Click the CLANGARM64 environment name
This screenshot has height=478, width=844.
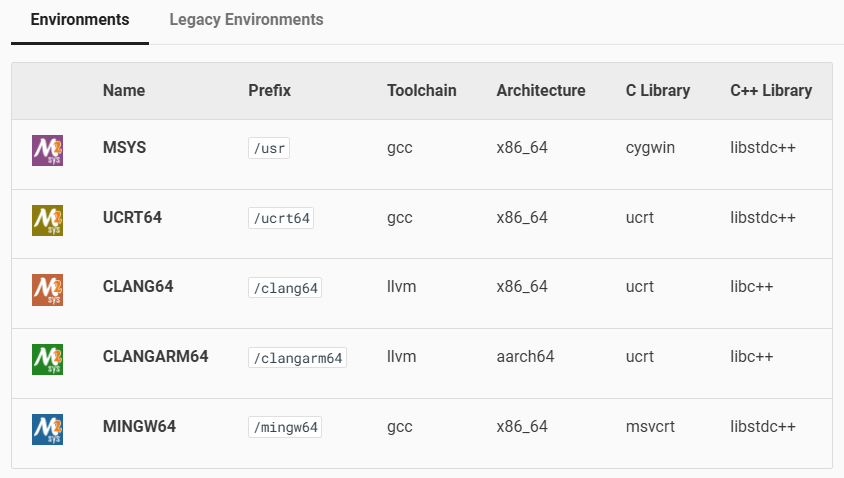pos(155,356)
